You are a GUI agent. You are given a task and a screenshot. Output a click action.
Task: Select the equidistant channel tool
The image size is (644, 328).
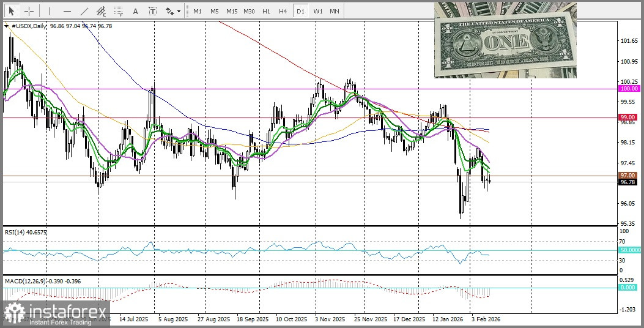point(101,11)
